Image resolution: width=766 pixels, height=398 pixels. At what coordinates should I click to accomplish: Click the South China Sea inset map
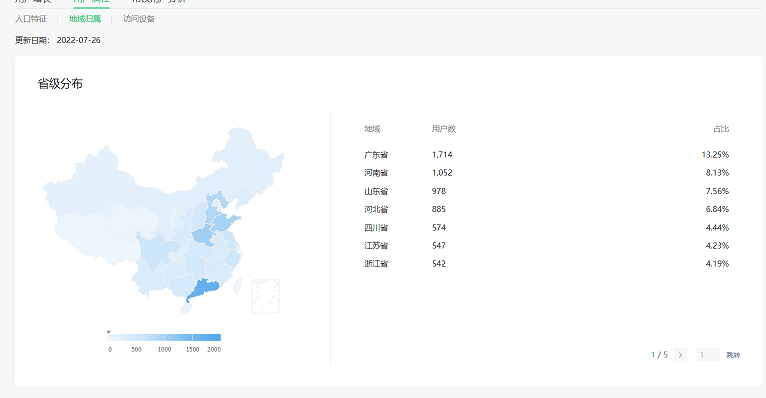[265, 296]
